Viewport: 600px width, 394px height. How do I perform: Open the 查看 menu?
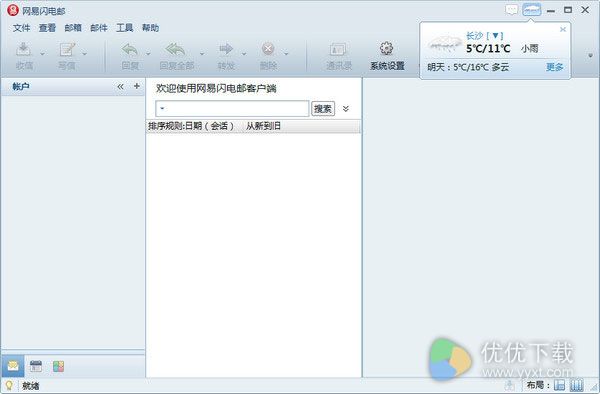47,28
